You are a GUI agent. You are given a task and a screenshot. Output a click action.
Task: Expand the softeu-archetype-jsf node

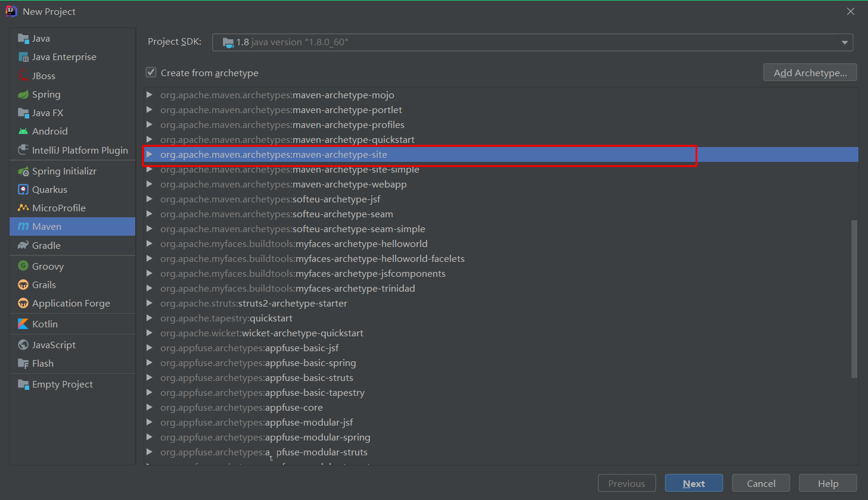tap(150, 199)
